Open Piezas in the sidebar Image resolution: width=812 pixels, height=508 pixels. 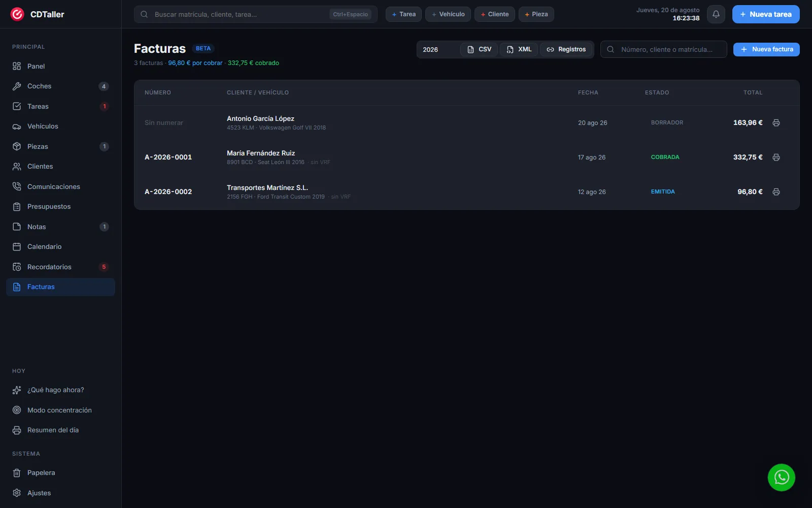pos(60,146)
